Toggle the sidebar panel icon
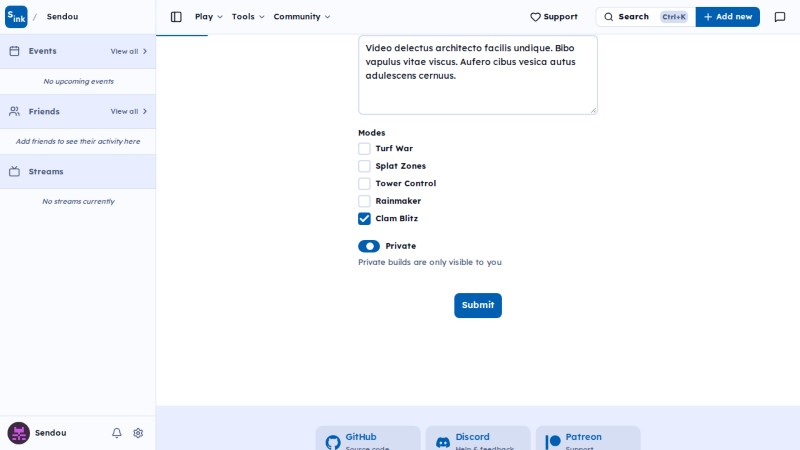 [x=176, y=17]
